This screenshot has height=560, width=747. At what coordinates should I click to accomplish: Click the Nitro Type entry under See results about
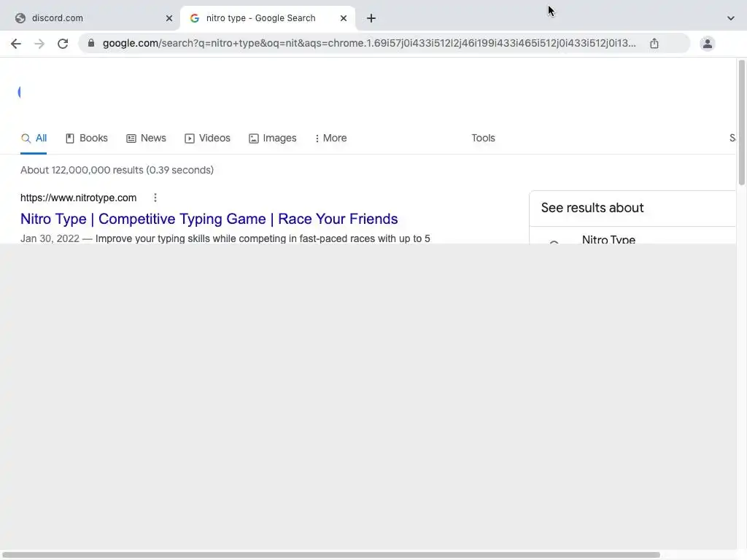[608, 239]
